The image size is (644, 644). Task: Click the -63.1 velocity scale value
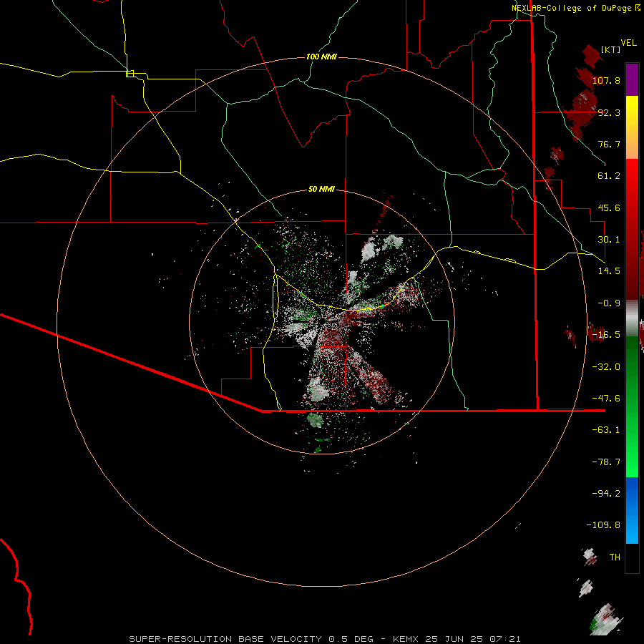[606, 430]
